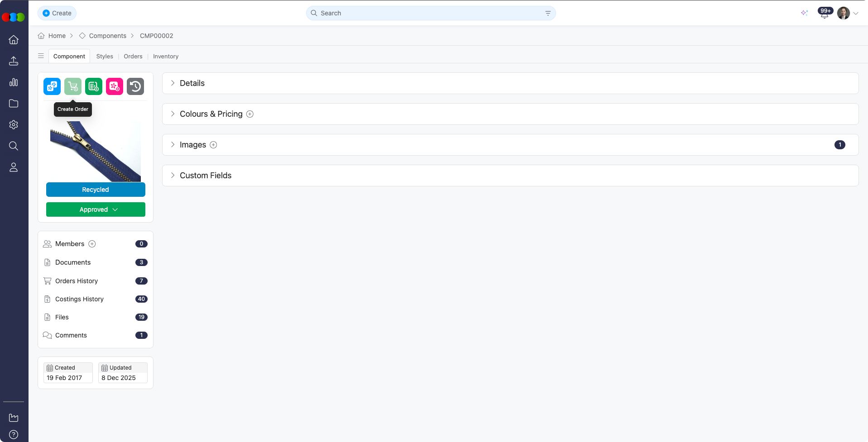Select the upload icon in sidebar
The width and height of the screenshot is (868, 442).
pyautogui.click(x=14, y=61)
